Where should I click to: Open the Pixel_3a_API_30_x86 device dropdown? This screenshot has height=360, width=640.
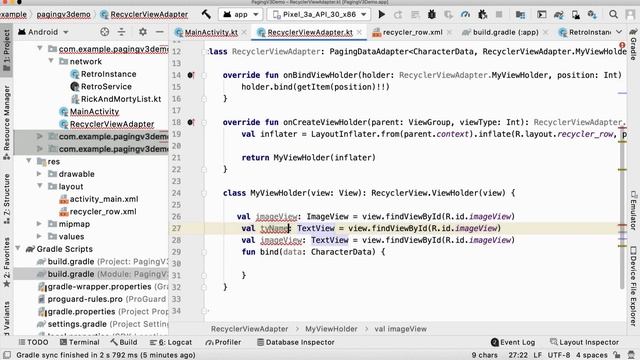pos(319,14)
